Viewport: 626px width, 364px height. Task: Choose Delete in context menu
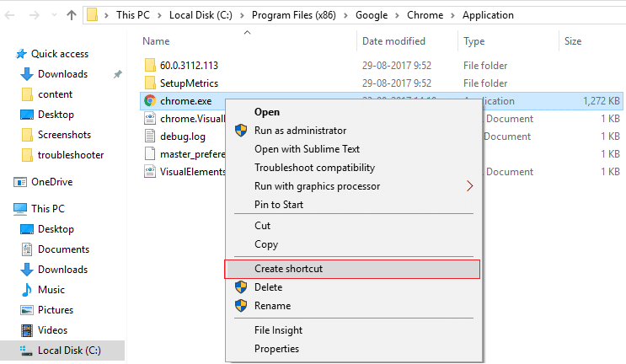tap(354, 287)
